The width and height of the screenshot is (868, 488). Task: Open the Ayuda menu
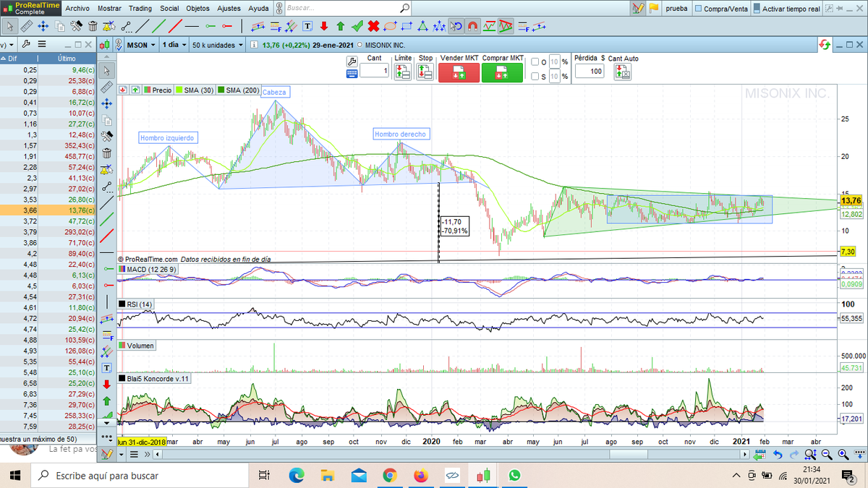(x=258, y=9)
